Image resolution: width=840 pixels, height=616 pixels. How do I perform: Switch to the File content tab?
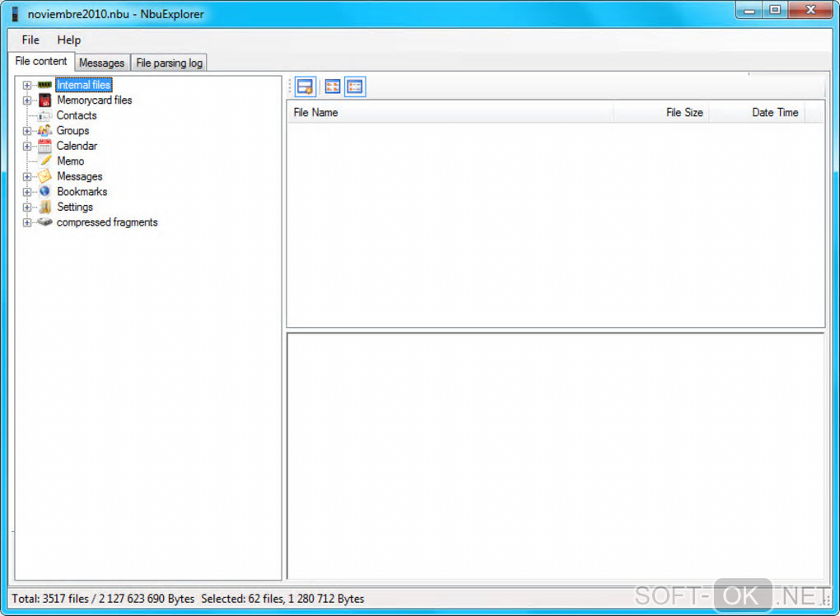[x=41, y=61]
